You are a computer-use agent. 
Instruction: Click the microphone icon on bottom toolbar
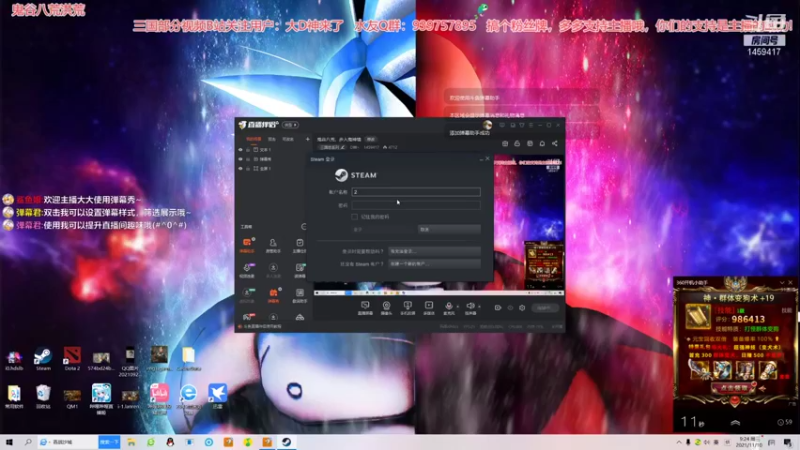coord(448,307)
